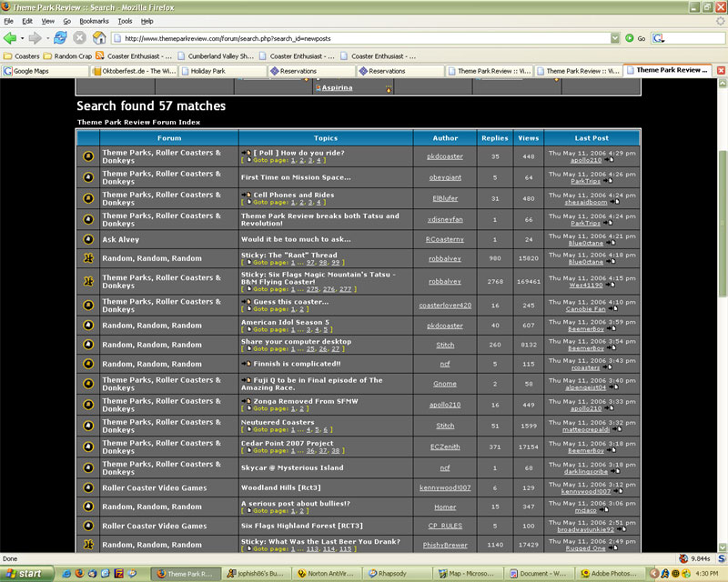Open author link kennywood!007 in Author column
728x582 pixels.
(x=445, y=487)
